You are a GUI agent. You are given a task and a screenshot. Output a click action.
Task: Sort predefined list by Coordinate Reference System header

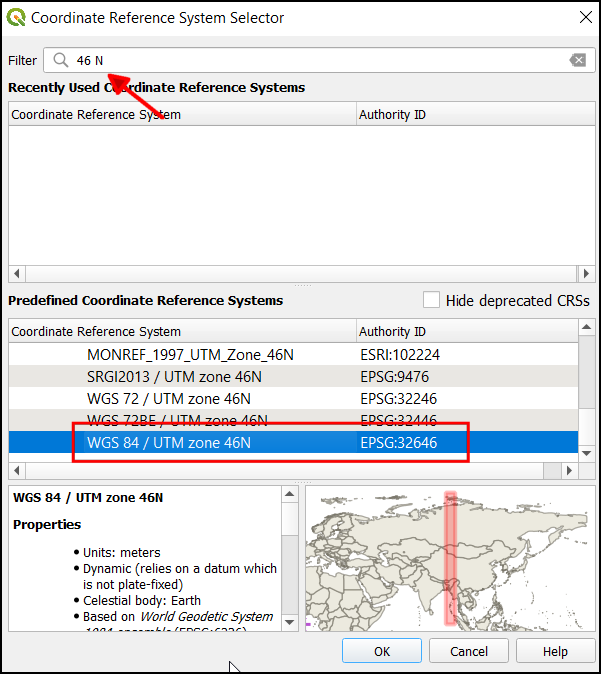(180, 331)
